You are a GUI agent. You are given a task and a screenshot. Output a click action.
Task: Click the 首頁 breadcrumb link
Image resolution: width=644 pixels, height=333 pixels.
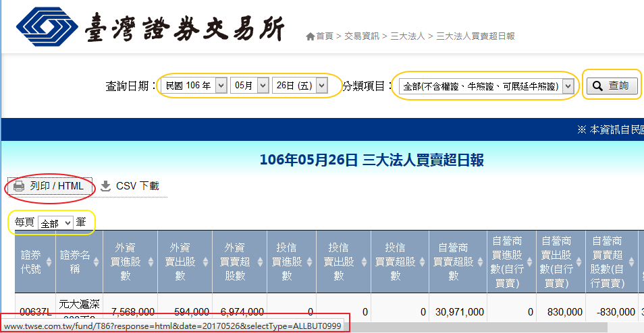325,36
